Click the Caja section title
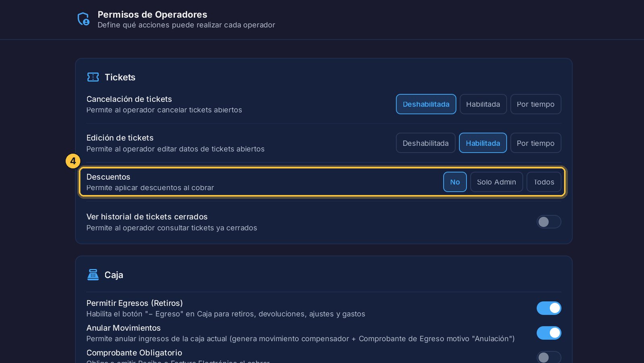This screenshot has height=363, width=644. pos(114,275)
